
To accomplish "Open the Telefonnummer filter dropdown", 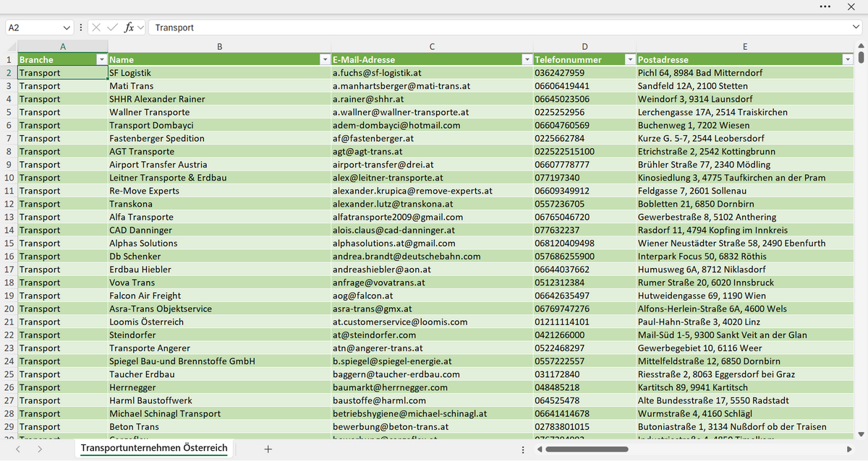I will coord(630,60).
